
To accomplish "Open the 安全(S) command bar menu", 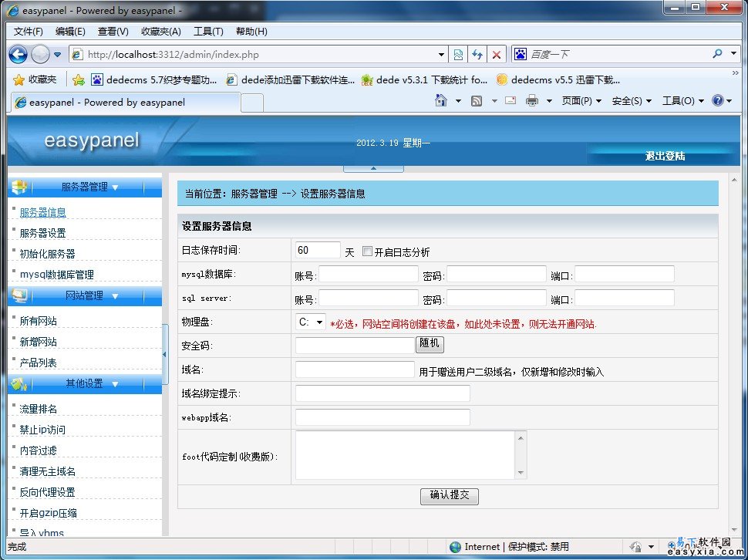I will click(632, 100).
